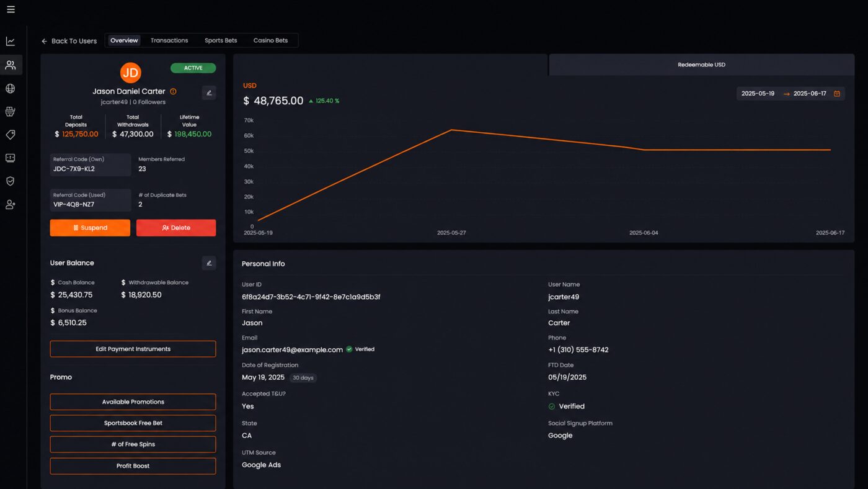868x489 pixels.
Task: Click the $ 198,450.00 lifetime value
Action: tap(189, 134)
